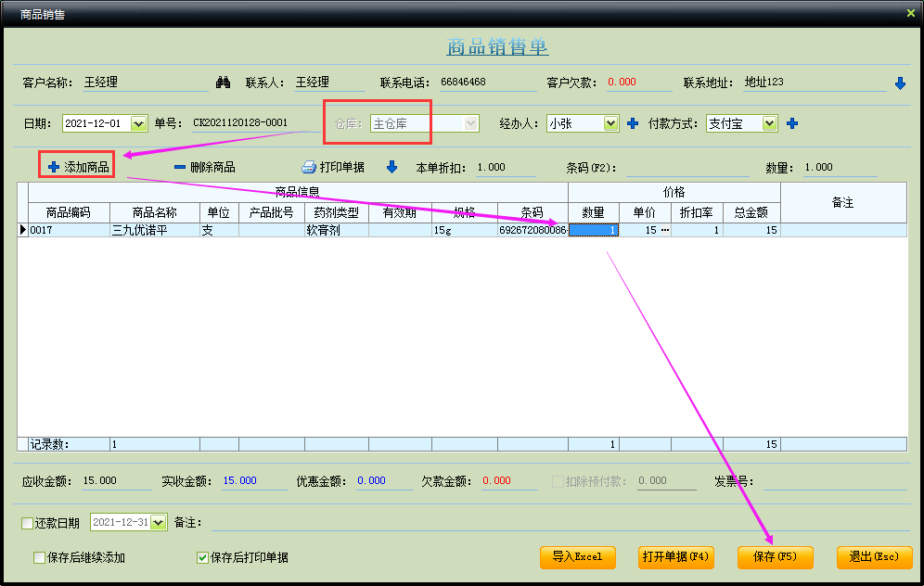Click the barcode cell 692672080086
The height and width of the screenshot is (586, 924).
(533, 230)
